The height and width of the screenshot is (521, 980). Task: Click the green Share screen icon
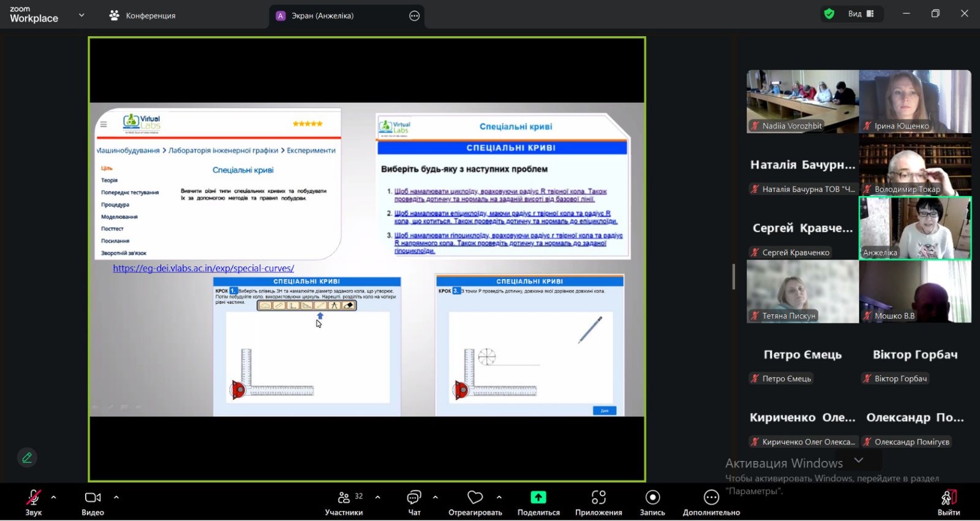pyautogui.click(x=538, y=497)
